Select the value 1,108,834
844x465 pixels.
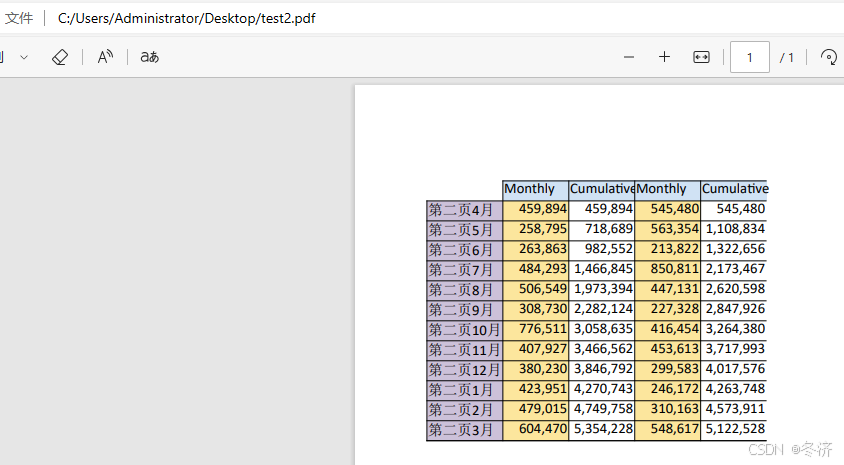(x=735, y=229)
